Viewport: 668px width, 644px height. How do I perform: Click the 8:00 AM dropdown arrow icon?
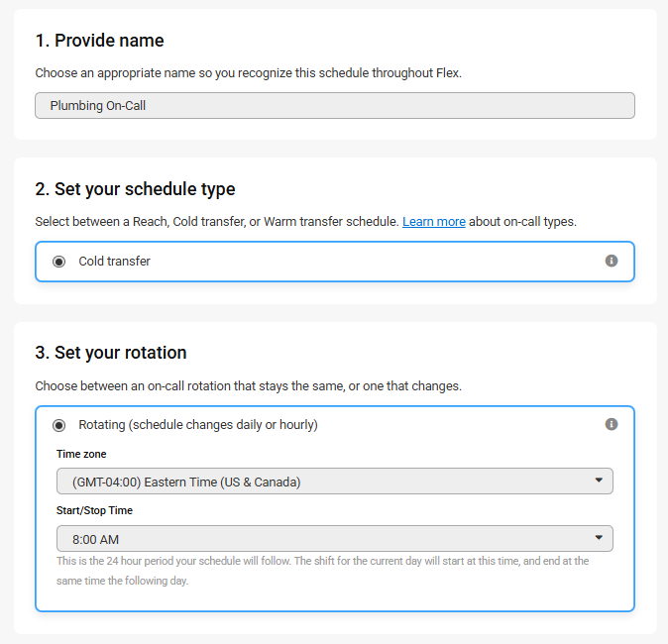[599, 538]
